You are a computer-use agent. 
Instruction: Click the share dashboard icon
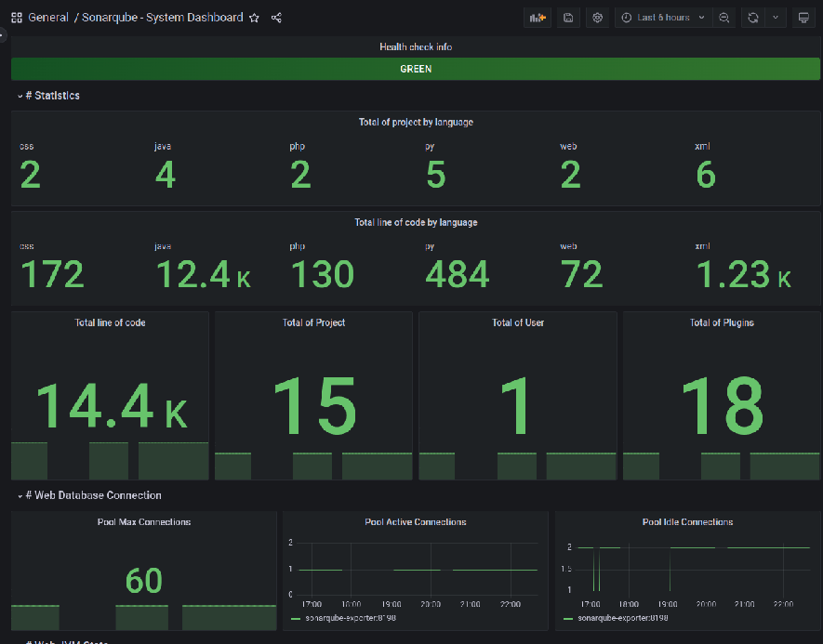(276, 18)
